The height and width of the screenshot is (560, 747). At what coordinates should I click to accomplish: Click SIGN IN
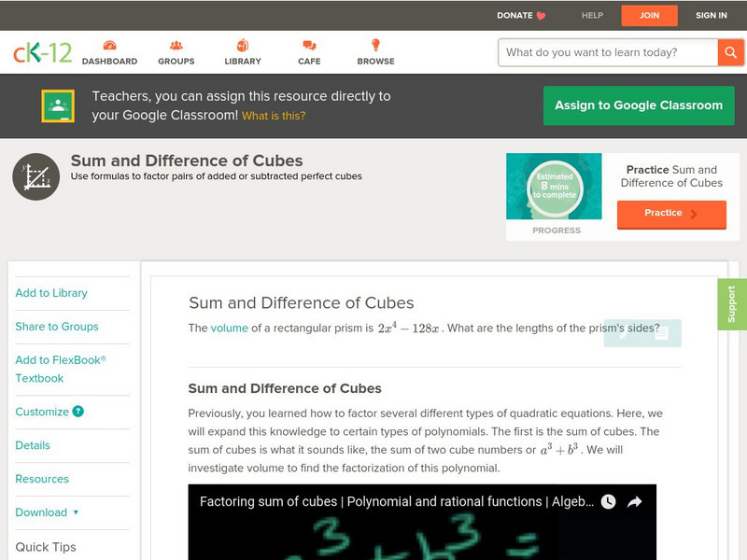[x=712, y=16]
